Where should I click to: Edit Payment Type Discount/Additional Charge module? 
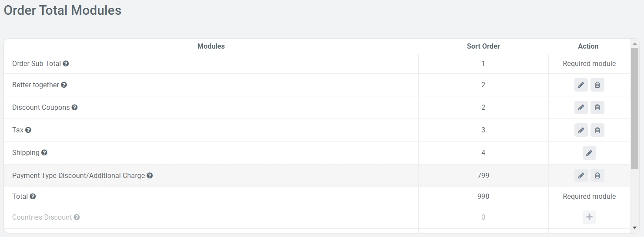click(x=581, y=176)
